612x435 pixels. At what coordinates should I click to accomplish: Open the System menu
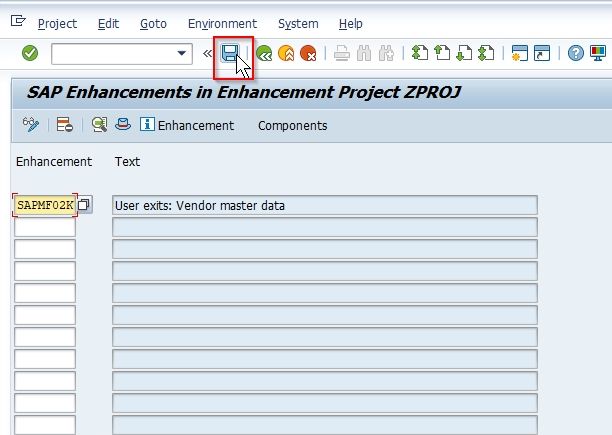pyautogui.click(x=298, y=24)
